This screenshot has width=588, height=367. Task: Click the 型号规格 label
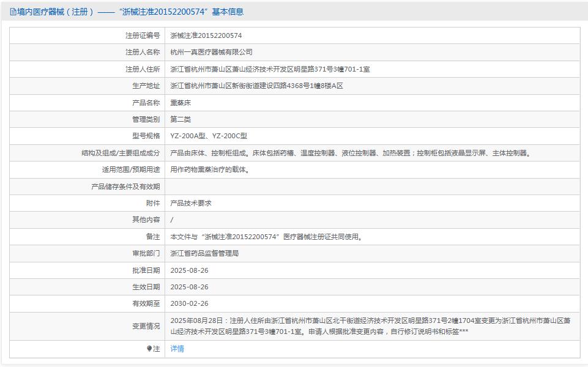click(x=146, y=136)
